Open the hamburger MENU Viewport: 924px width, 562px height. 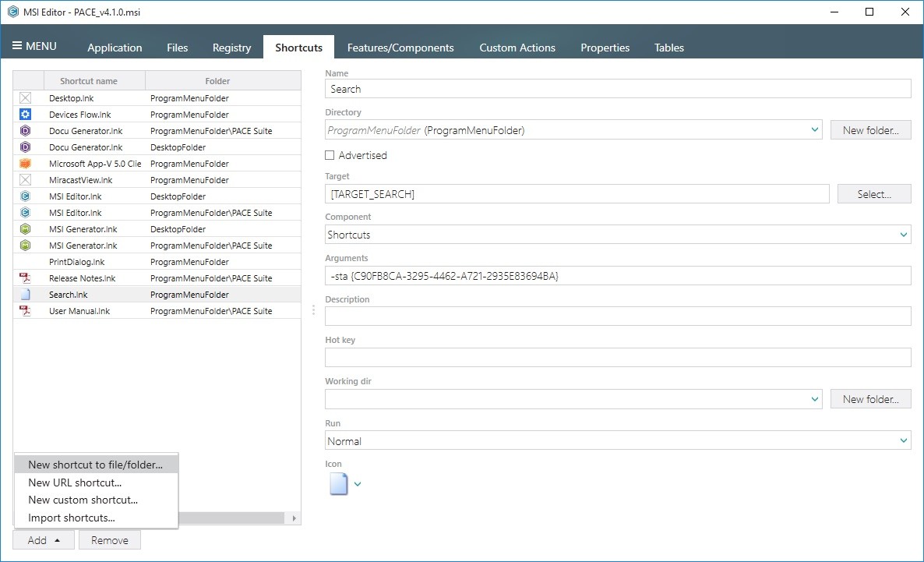coord(34,46)
